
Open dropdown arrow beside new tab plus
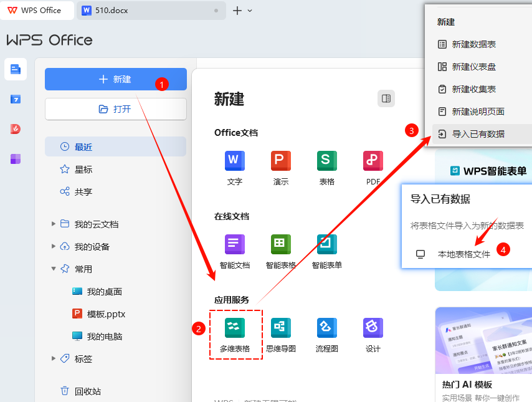point(250,11)
